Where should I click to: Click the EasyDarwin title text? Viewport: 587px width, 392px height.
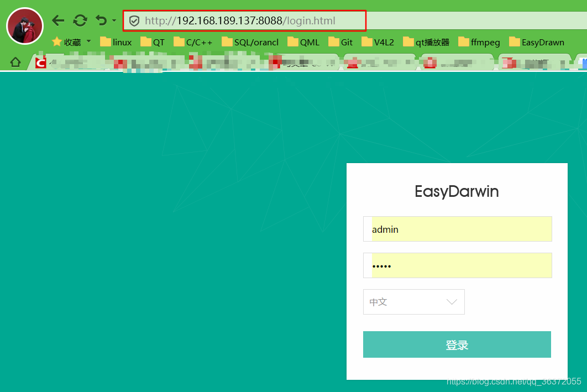[457, 191]
